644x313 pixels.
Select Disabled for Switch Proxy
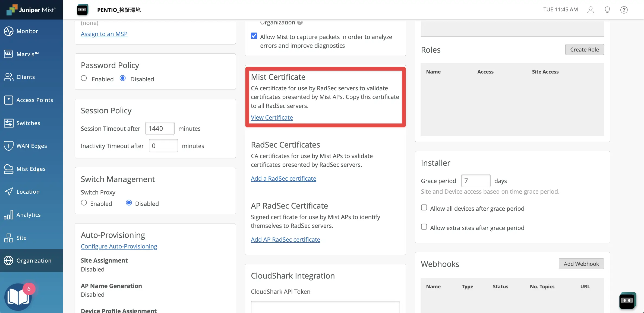click(129, 203)
